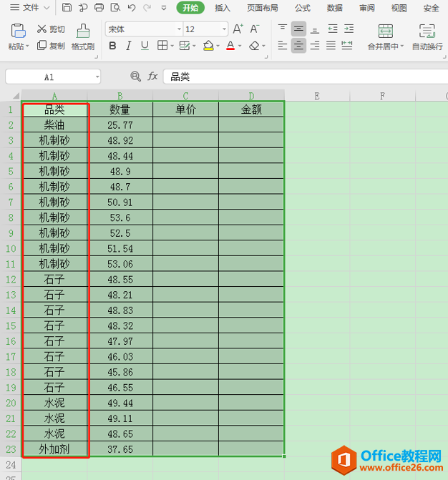
Task: Click Merge and Center (合并居中) icon
Action: [x=386, y=31]
